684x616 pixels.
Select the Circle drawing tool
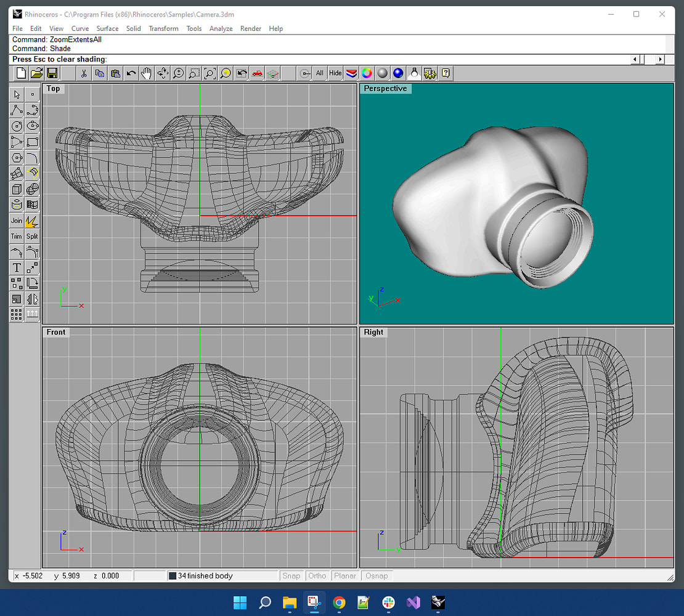pyautogui.click(x=17, y=126)
